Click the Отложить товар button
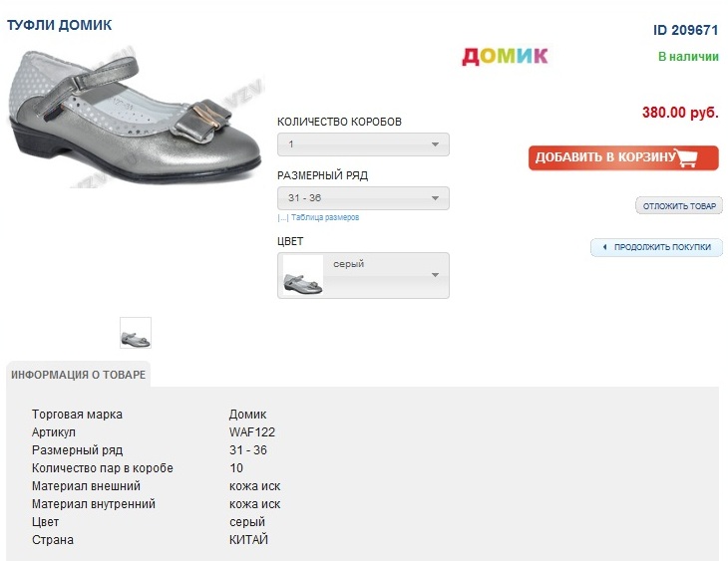Viewport: 728px width, 561px height. pos(679,206)
